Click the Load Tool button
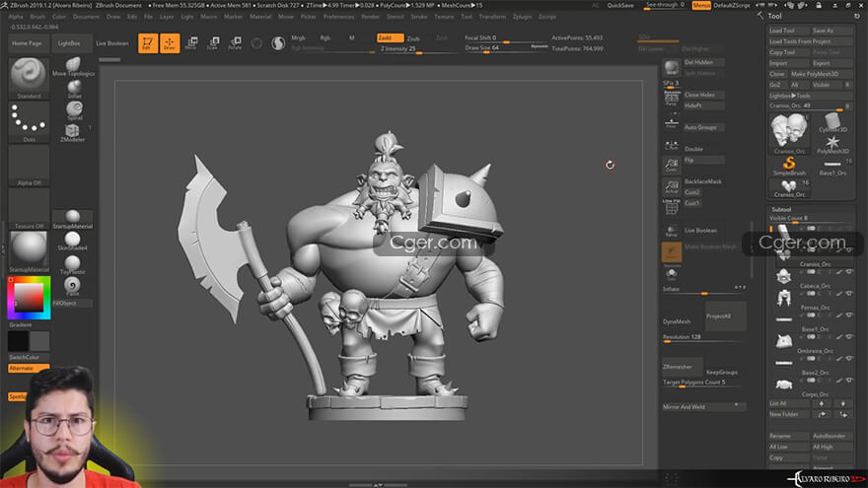 pyautogui.click(x=788, y=31)
